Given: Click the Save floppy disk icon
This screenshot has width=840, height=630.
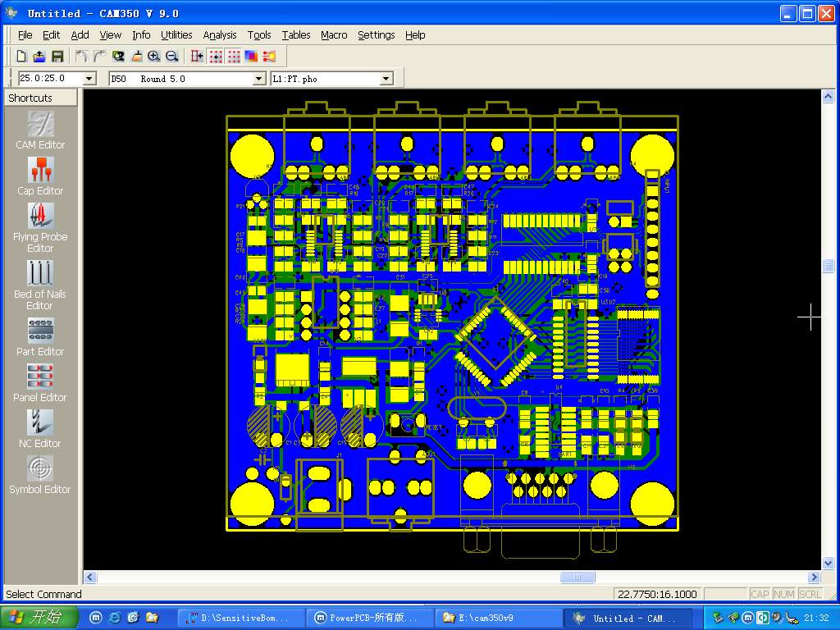Looking at the screenshot, I should (x=57, y=57).
